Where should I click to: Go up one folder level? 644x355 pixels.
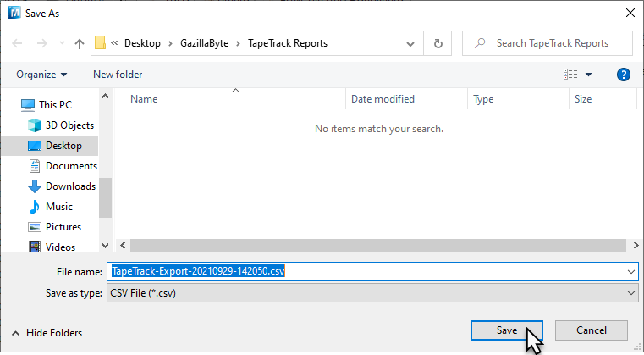tap(80, 43)
